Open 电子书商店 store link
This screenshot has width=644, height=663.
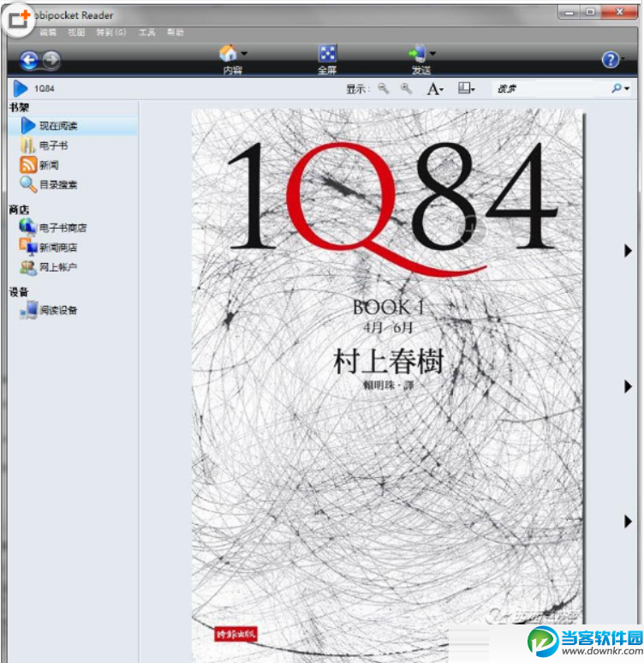[53, 228]
